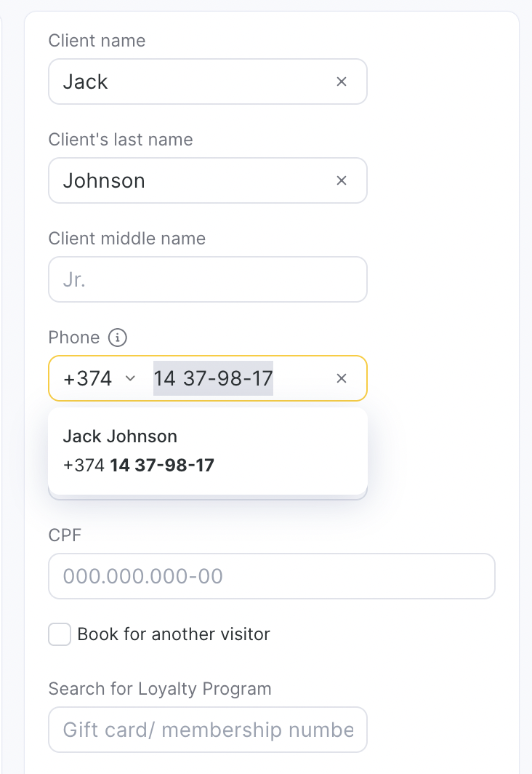Click the "Search for Loyalty Program" label

tap(159, 689)
